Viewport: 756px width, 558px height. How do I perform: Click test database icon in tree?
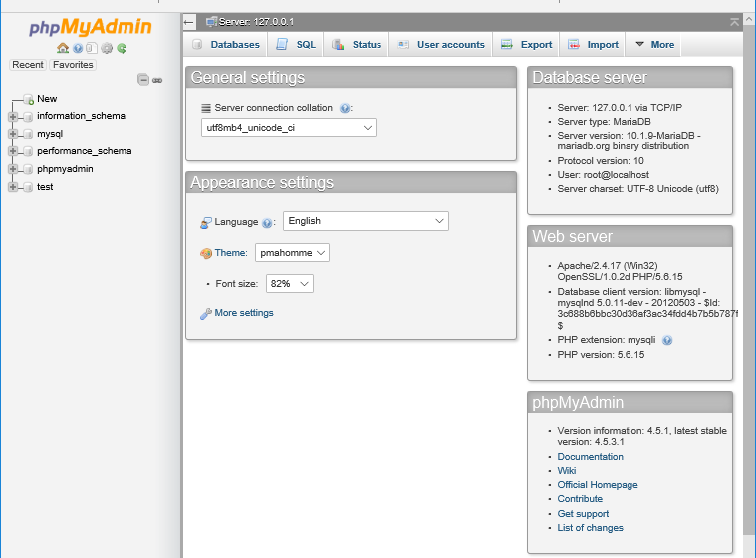28,187
